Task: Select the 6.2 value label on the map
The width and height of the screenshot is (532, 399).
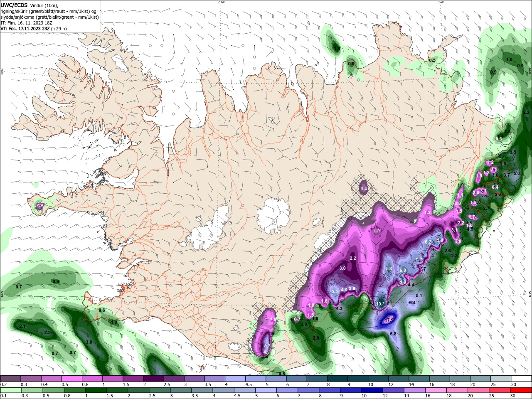Action: tap(428, 242)
